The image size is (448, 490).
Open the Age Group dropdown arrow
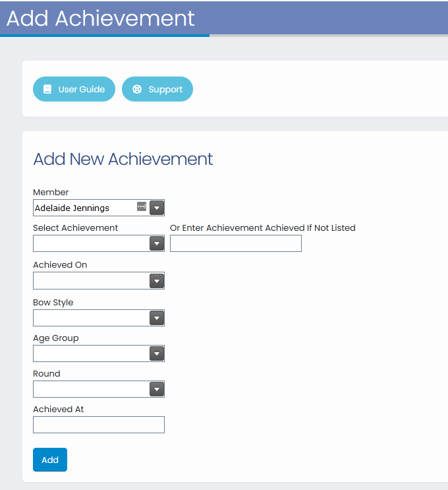[157, 353]
